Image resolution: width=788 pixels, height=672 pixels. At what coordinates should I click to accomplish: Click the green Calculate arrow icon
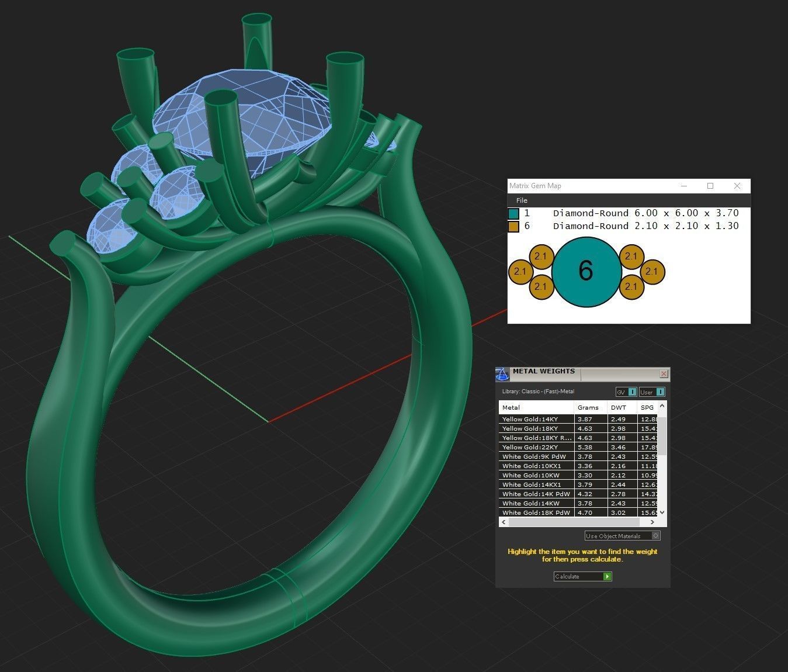tap(608, 576)
